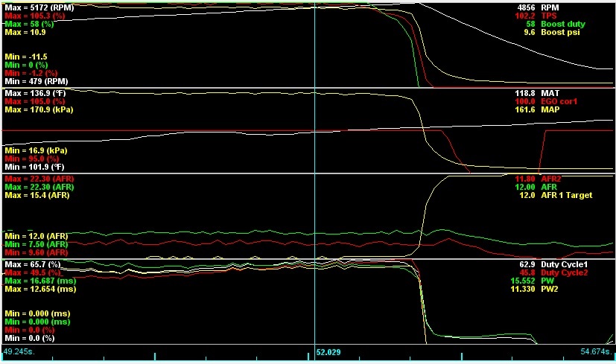Click the 'Min = 9.60 (AFR)' label

(36, 252)
